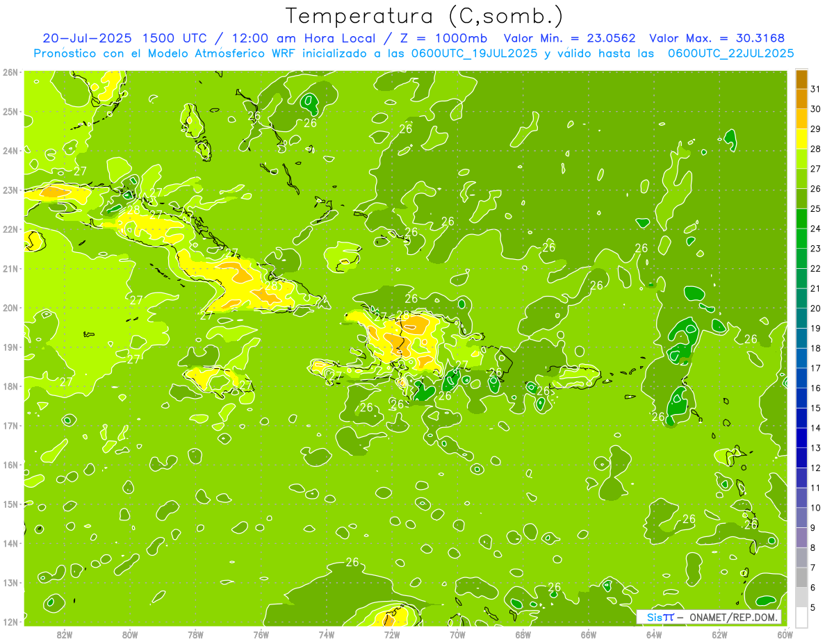Click the '21' value on the color scale
The image size is (834, 644).
pyautogui.click(x=815, y=288)
